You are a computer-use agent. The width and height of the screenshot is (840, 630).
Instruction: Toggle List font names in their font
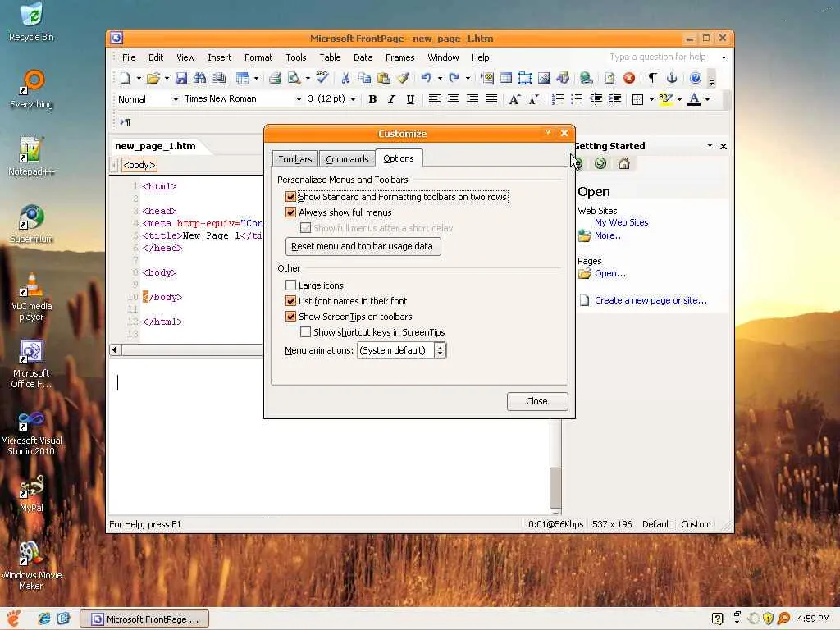click(x=291, y=300)
